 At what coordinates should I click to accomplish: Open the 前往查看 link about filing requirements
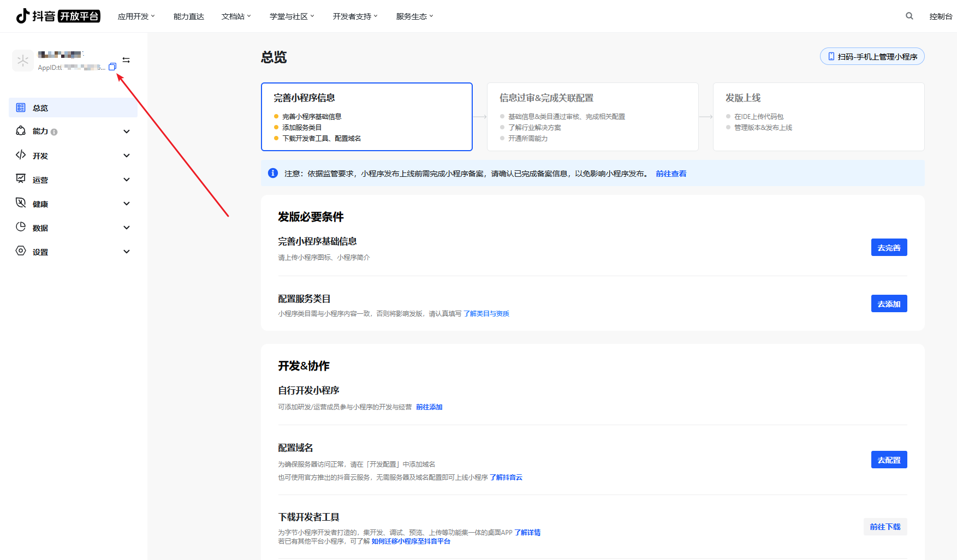(671, 173)
